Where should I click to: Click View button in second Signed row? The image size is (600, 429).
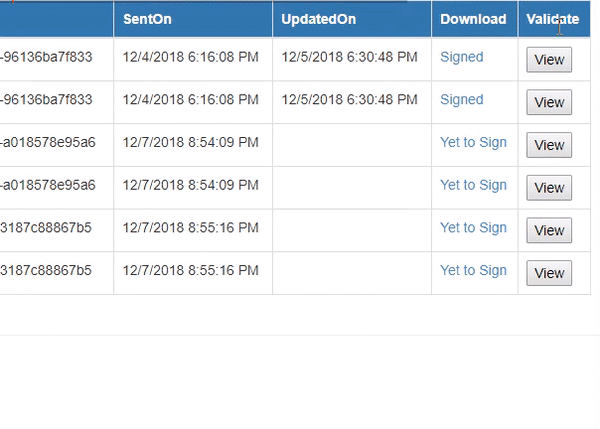click(x=549, y=102)
